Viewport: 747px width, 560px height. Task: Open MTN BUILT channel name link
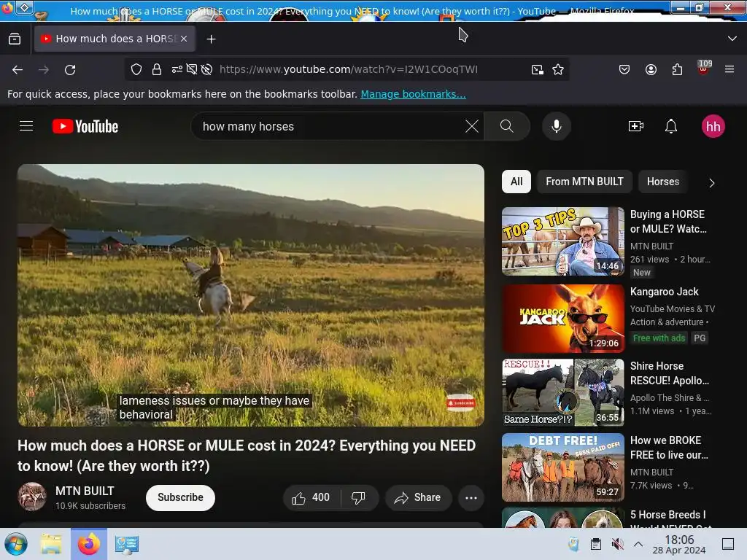85,491
